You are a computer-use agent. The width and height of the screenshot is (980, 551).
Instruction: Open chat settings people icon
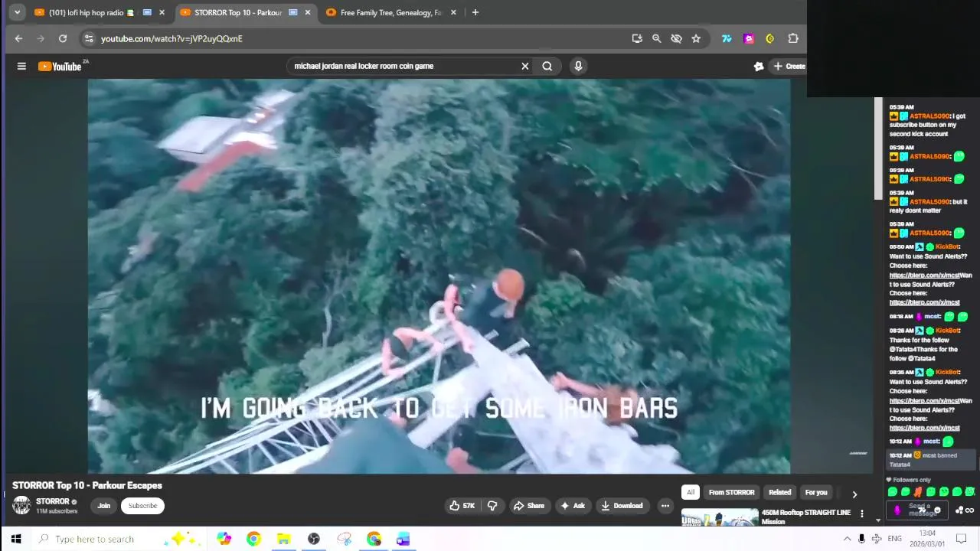[959, 510]
